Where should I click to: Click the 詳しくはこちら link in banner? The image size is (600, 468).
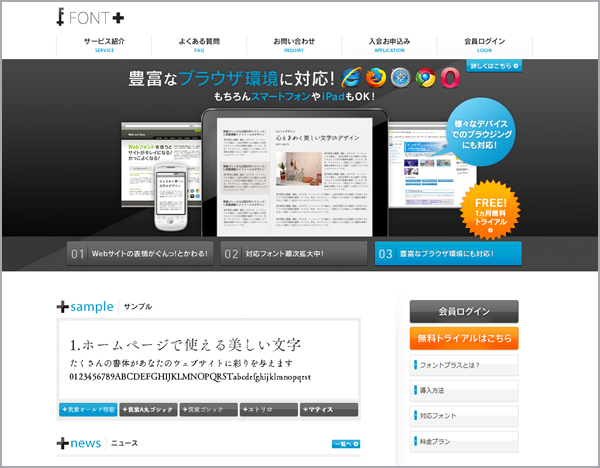click(x=494, y=66)
